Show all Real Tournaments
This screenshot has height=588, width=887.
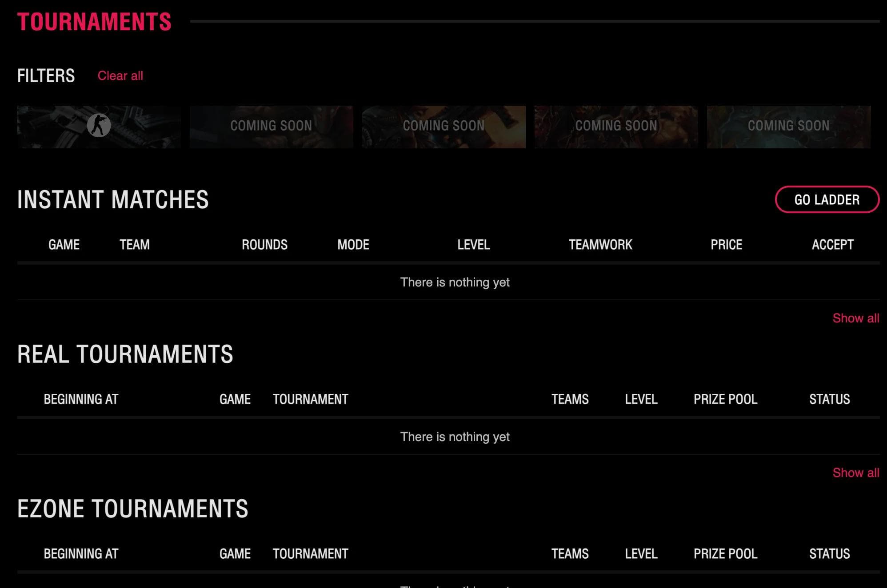tap(855, 473)
